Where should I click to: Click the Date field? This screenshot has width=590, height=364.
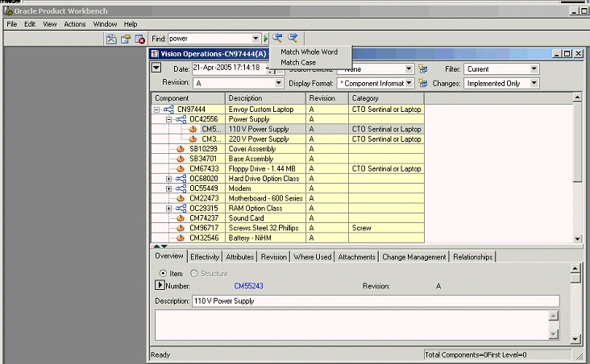tap(230, 68)
